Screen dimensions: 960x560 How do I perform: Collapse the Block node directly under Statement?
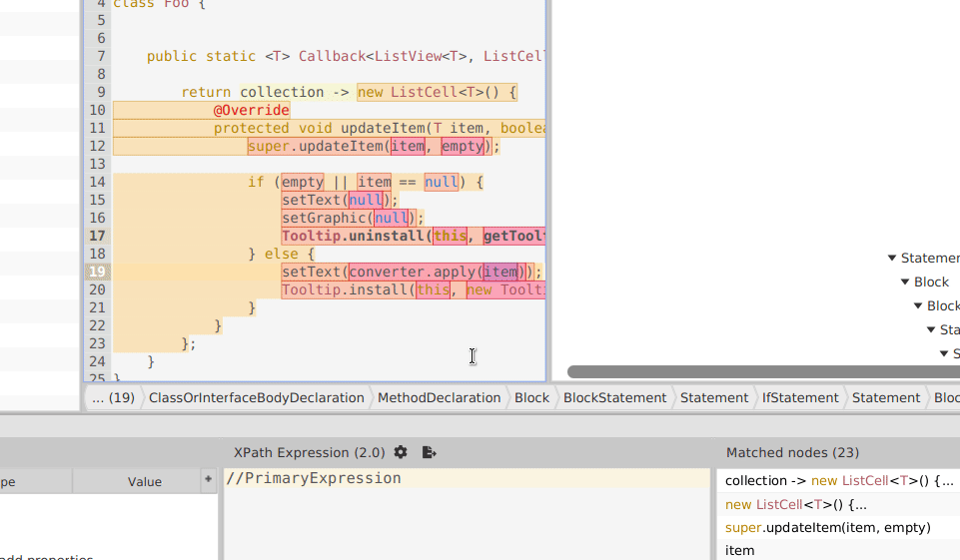click(905, 282)
